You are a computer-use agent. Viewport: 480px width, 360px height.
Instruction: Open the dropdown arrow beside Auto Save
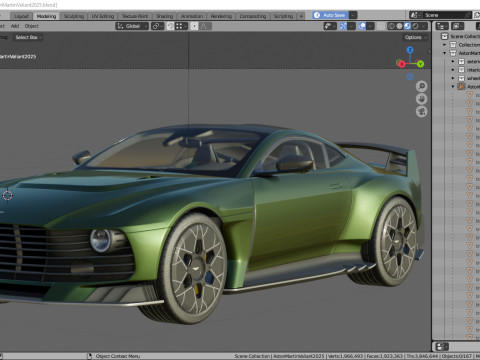pyautogui.click(x=353, y=15)
